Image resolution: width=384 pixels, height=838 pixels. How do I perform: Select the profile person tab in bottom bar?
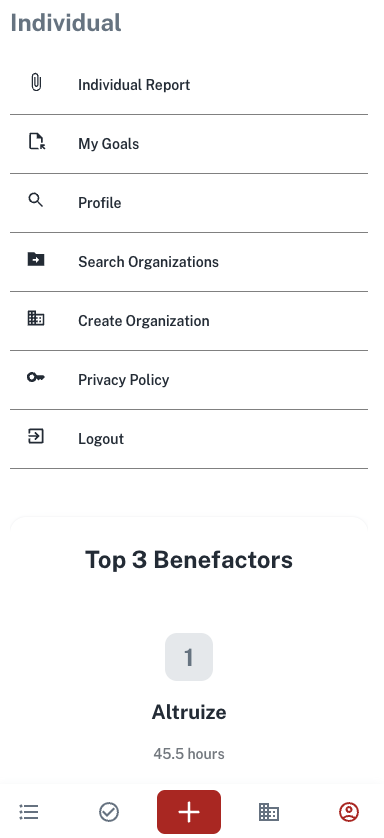point(349,812)
